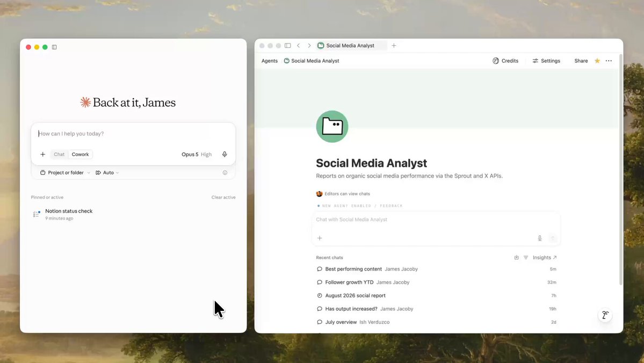Screen dimensions: 644x363
Task: Expand the Auto mode dropdown
Action: click(x=107, y=173)
